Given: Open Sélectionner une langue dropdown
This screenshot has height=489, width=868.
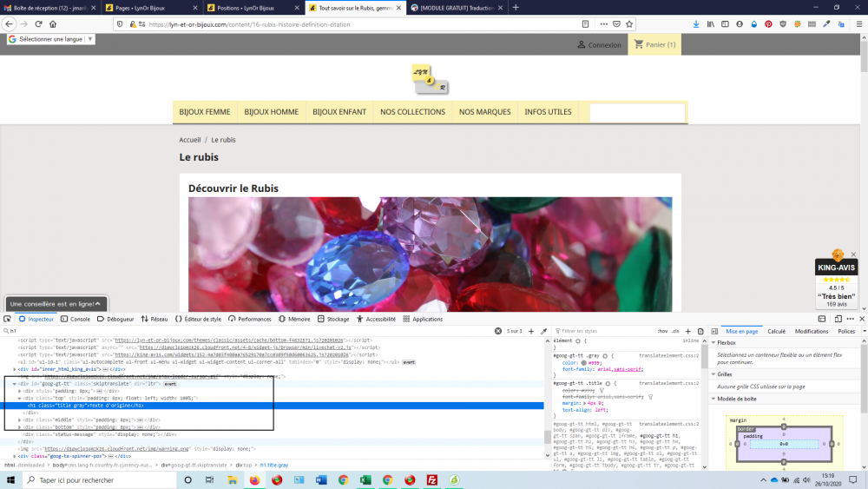Looking at the screenshot, I should click(50, 39).
